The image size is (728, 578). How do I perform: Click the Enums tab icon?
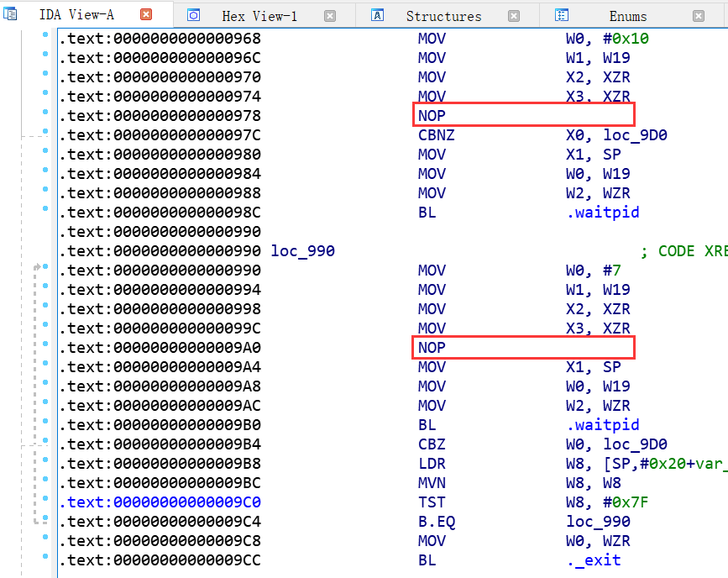(561, 15)
